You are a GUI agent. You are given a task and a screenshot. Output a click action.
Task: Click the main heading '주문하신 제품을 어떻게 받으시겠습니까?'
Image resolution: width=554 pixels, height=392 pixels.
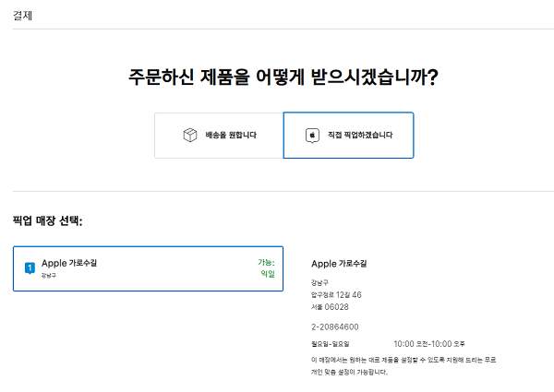283,77
